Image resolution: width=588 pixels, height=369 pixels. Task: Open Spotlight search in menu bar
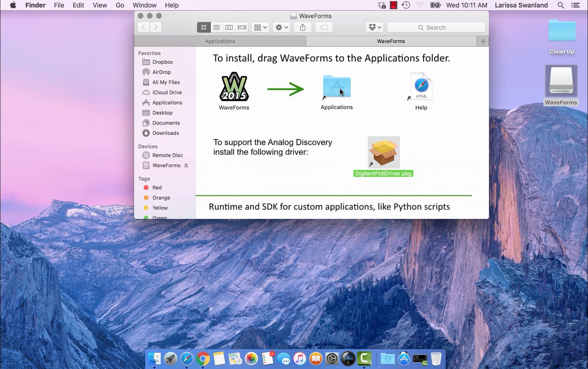pyautogui.click(x=561, y=5)
